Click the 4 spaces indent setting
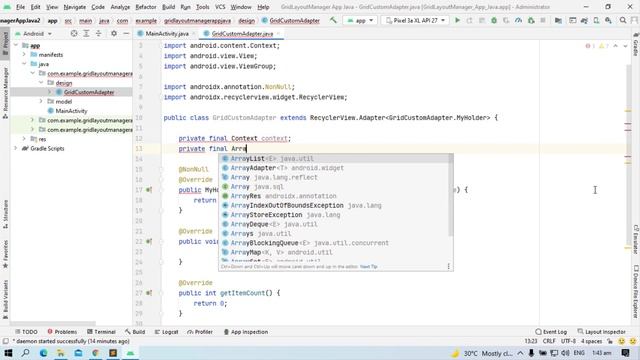This screenshot has height=360, width=640. click(x=591, y=341)
